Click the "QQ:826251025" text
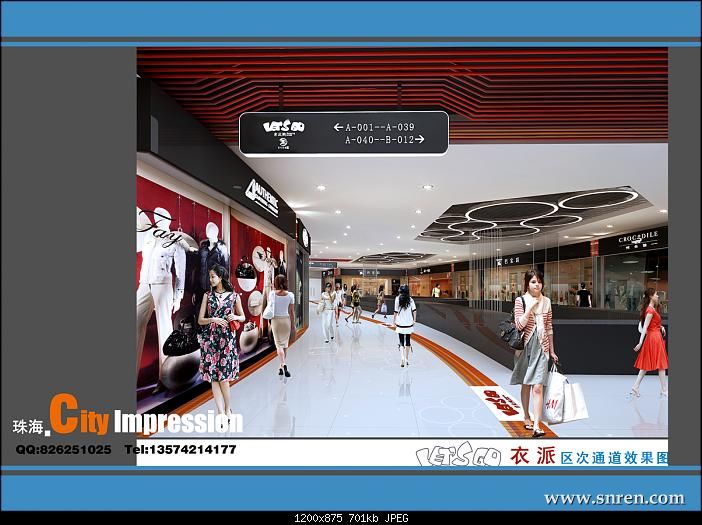This screenshot has width=702, height=525. (63, 449)
